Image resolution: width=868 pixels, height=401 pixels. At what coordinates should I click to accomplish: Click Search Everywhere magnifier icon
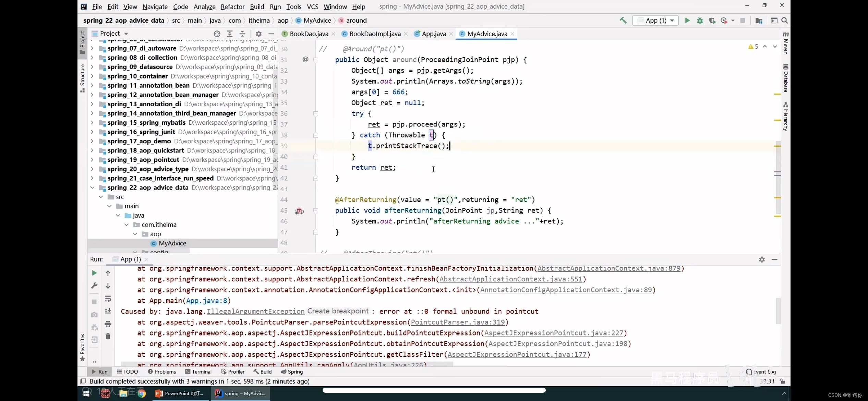tap(784, 21)
